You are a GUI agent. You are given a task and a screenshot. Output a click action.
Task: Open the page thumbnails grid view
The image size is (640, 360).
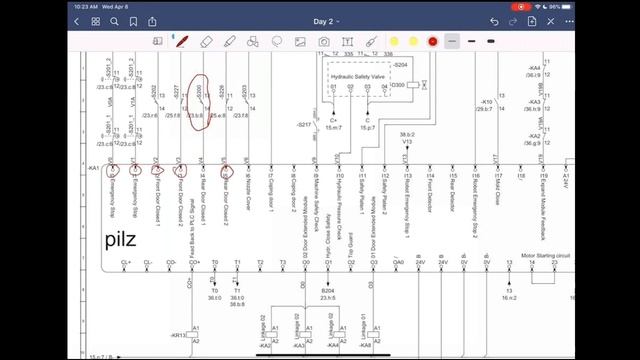click(x=96, y=22)
